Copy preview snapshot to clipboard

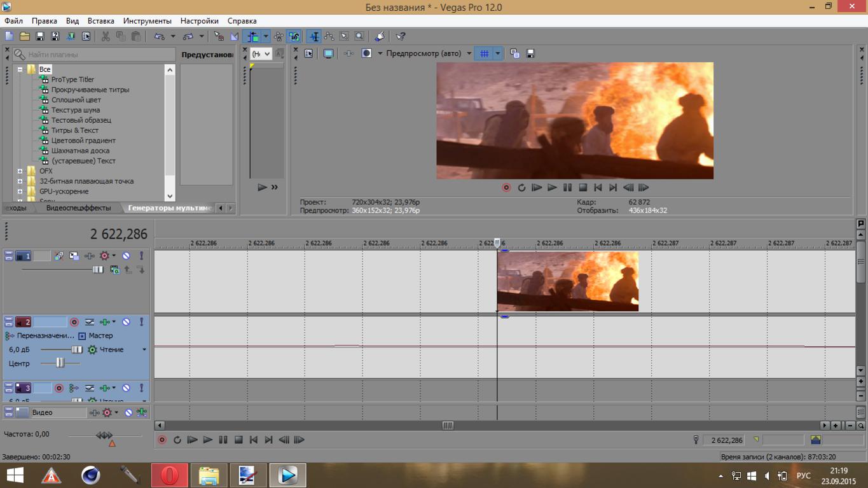click(515, 54)
